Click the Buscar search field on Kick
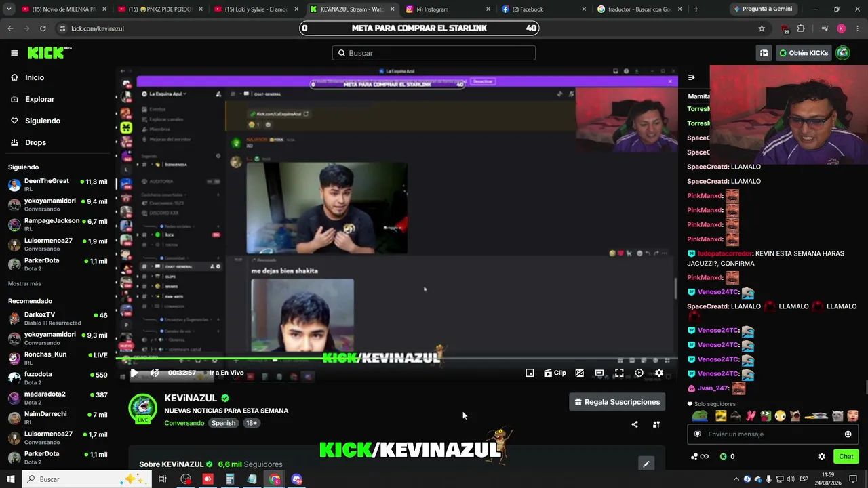The height and width of the screenshot is (488, 868). 434,53
